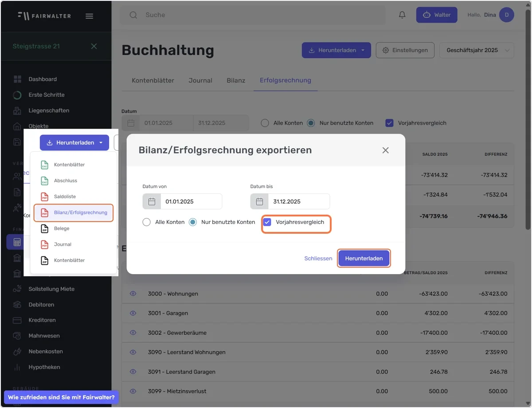Click Herunterladen button in export dialog
This screenshot has width=532, height=408.
(x=364, y=259)
